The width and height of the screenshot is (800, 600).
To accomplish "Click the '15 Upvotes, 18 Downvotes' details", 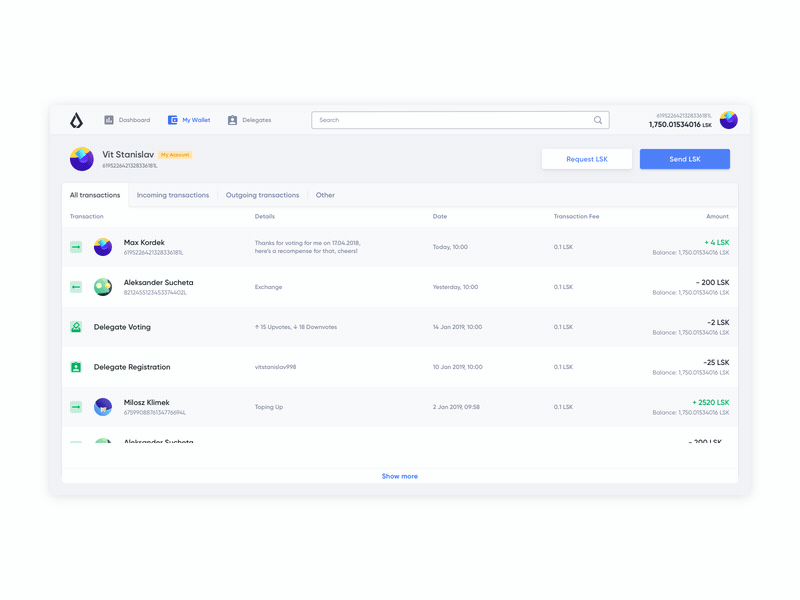I will (296, 327).
